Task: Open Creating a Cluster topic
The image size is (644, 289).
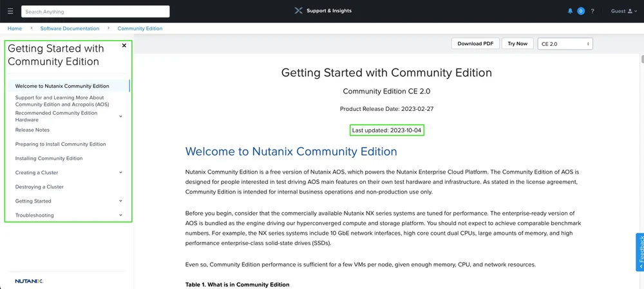Action: pyautogui.click(x=37, y=172)
